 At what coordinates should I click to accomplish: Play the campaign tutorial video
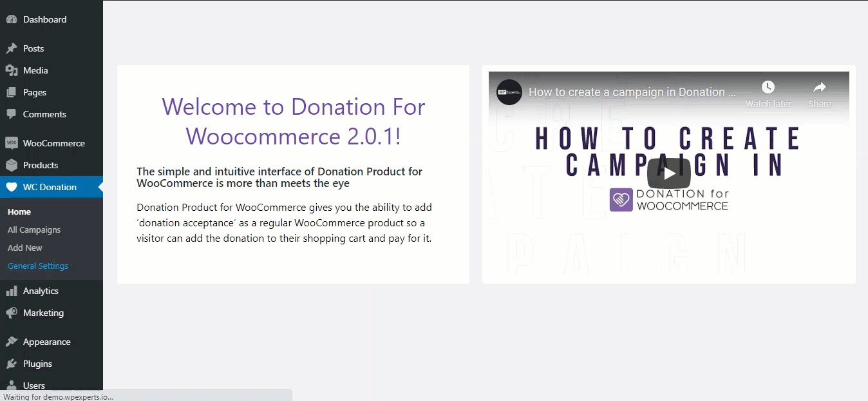click(x=669, y=173)
